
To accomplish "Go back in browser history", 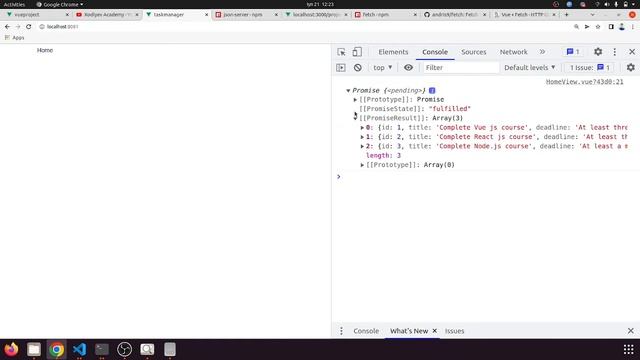I will click(x=7, y=27).
